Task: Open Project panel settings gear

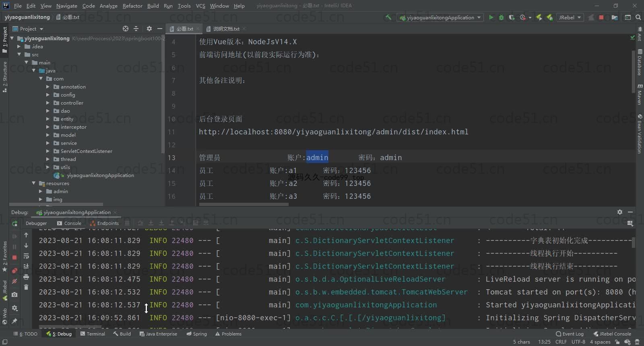Action: [x=149, y=29]
